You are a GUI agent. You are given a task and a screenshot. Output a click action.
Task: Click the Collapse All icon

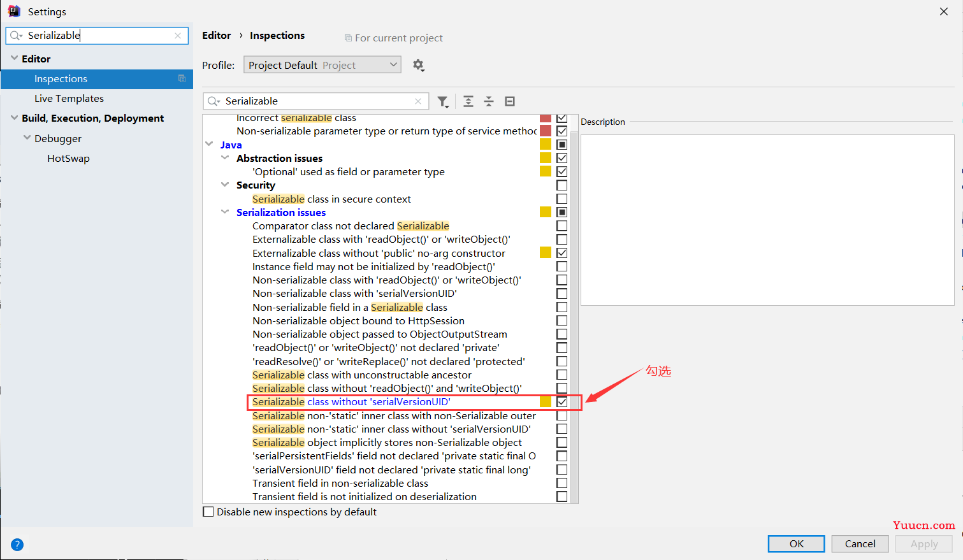[x=489, y=101]
